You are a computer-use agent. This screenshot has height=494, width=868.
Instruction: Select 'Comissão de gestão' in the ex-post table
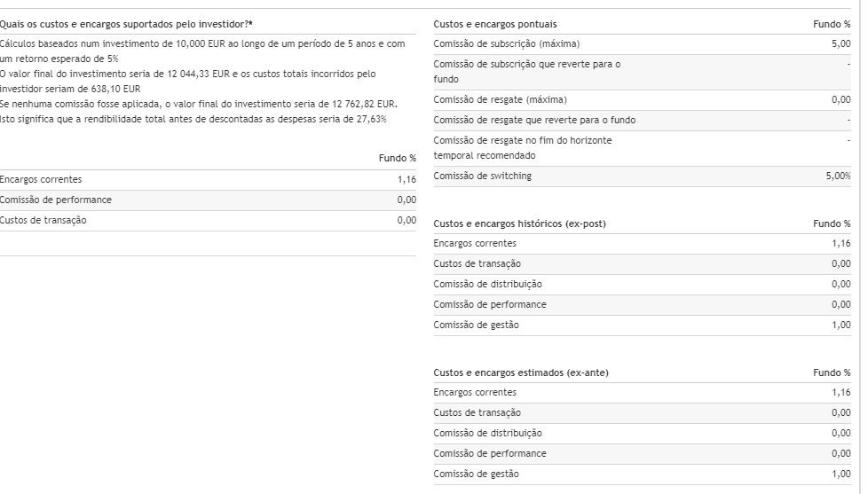point(476,325)
